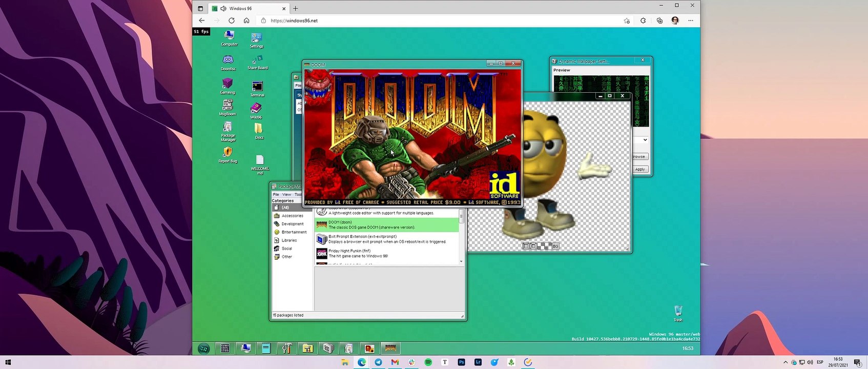This screenshot has height=369, width=868.
Task: Open browser Settings and more menu
Action: [x=691, y=20]
